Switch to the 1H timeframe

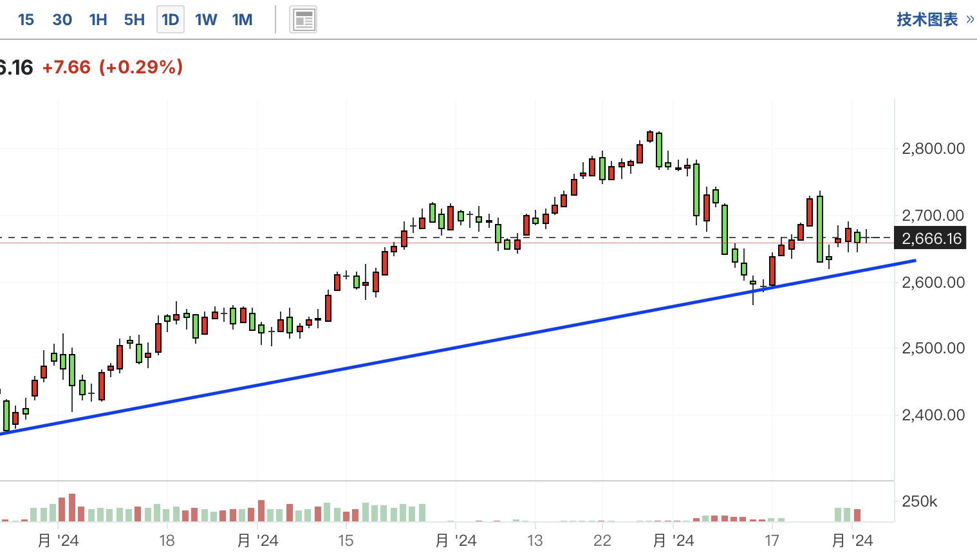98,20
